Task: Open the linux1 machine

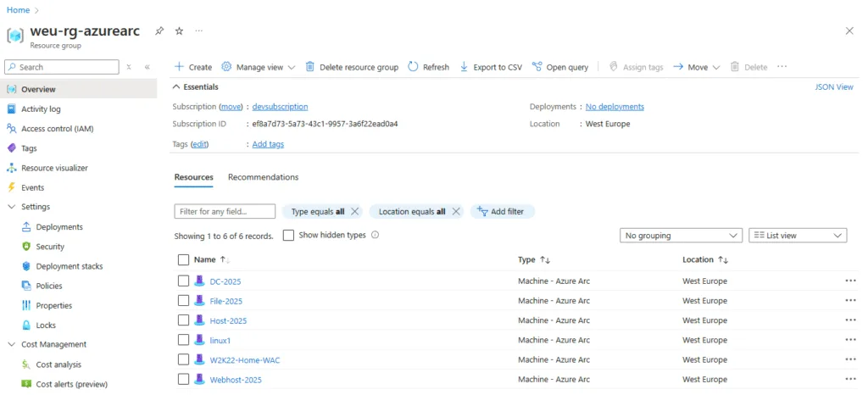Action: pyautogui.click(x=220, y=340)
